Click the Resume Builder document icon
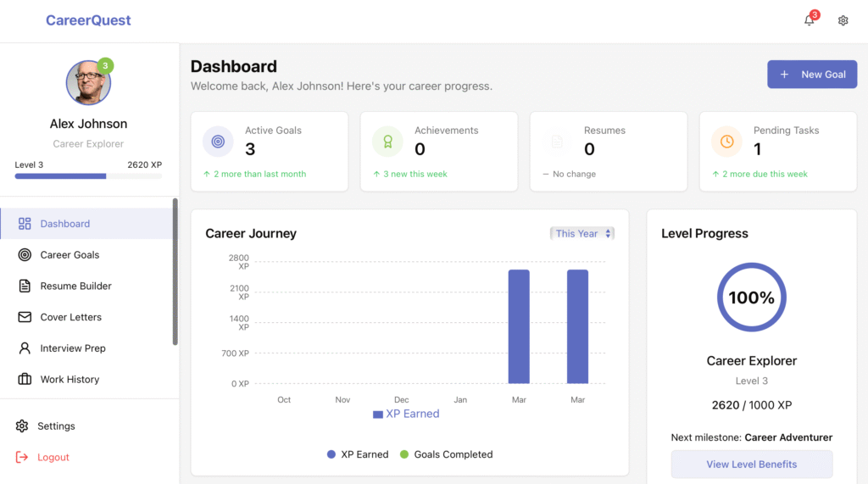This screenshot has height=484, width=868. 25,287
